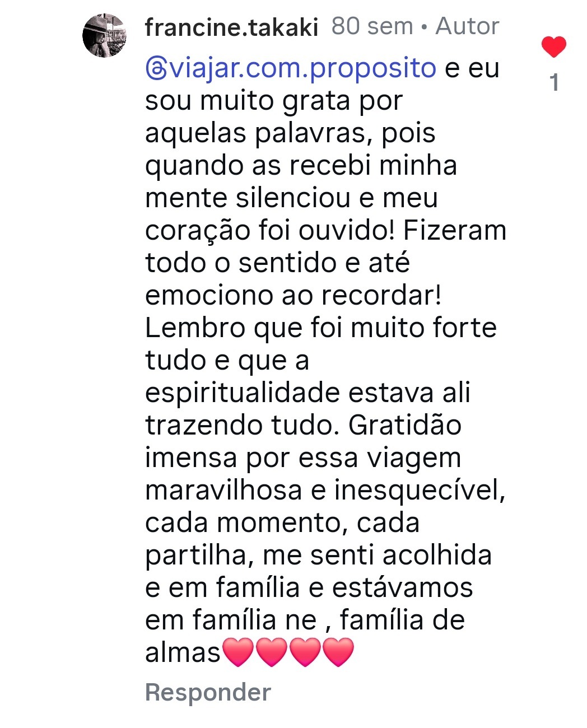Click the word "Gratidão" in the comment
Image resolution: width=587 pixels, height=728 pixels.
point(405,425)
